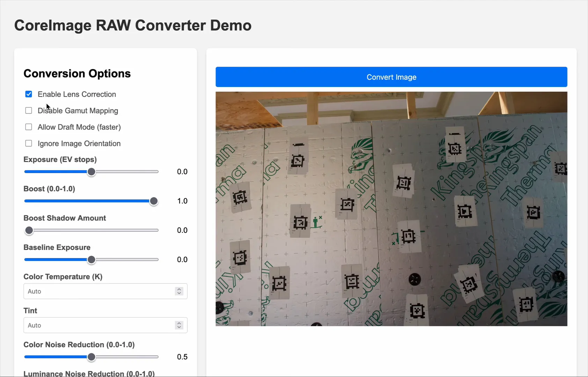Click the Exposure value label showing 0.0

click(182, 171)
